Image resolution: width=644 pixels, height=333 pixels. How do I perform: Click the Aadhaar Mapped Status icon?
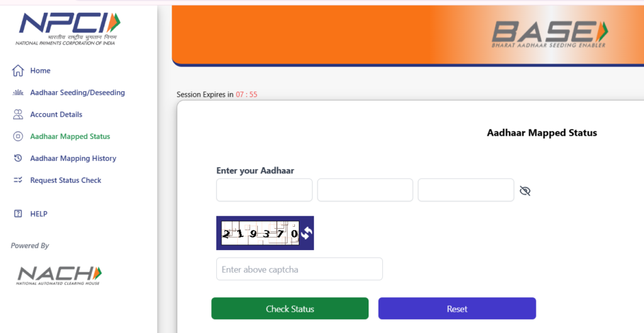18,136
